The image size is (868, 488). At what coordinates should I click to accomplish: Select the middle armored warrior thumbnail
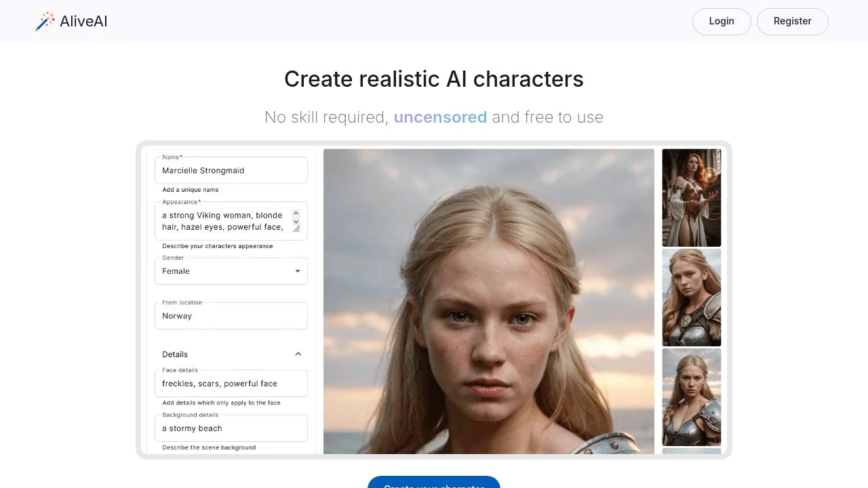[x=691, y=297]
